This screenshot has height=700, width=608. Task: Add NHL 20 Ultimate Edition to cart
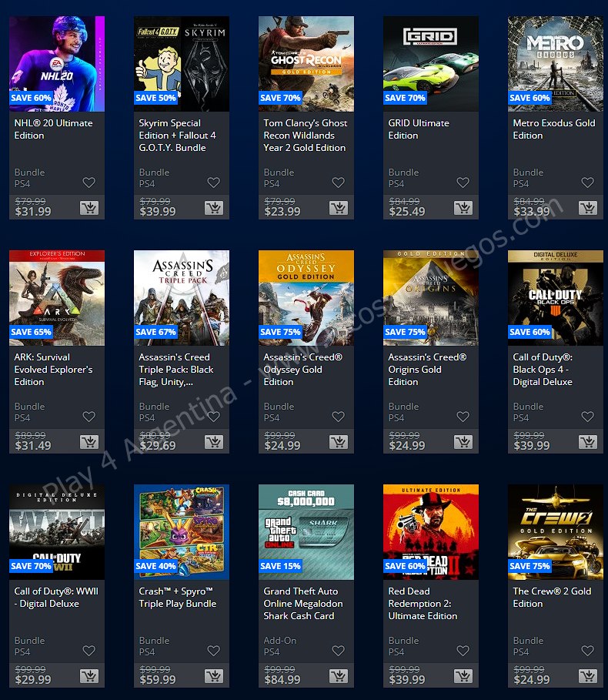(x=89, y=208)
